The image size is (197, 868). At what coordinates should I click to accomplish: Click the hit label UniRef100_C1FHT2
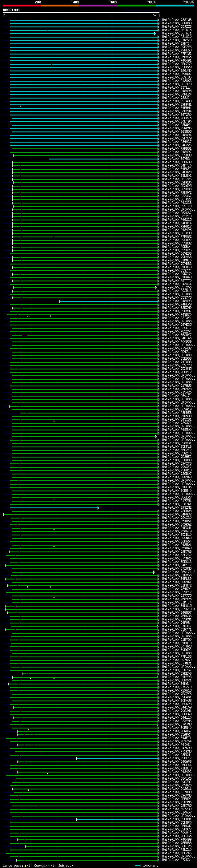(x=177, y=585)
